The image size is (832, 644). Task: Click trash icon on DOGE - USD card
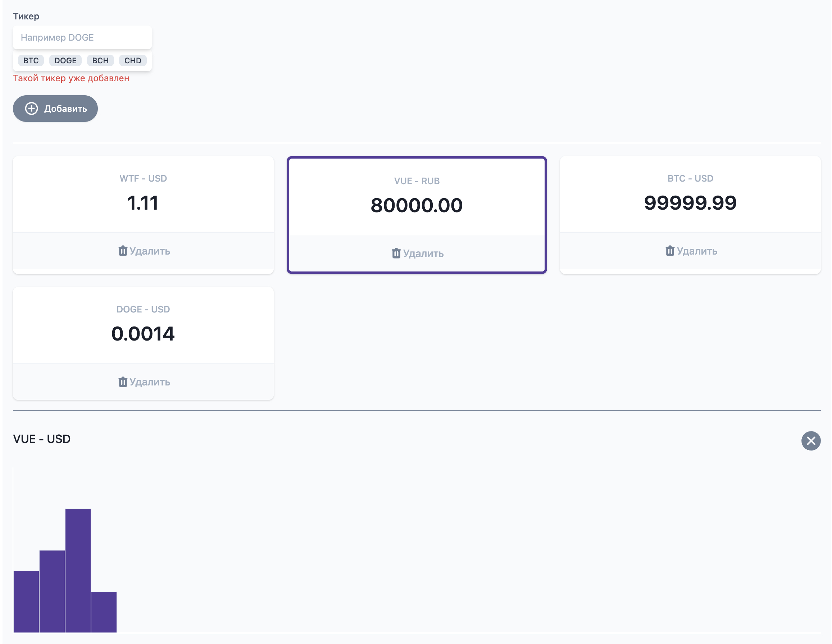pyautogui.click(x=123, y=382)
